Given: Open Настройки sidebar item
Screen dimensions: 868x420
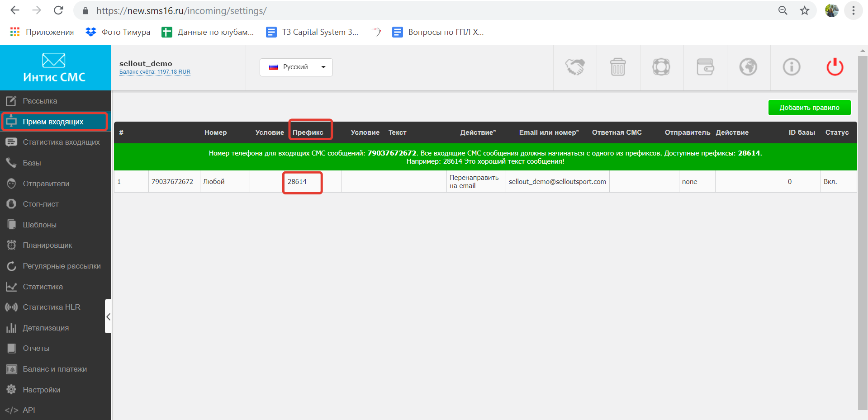Looking at the screenshot, I should (56, 390).
